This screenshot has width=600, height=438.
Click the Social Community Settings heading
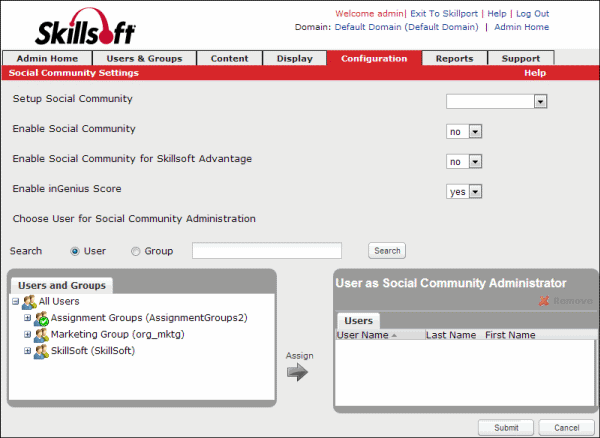pos(74,73)
